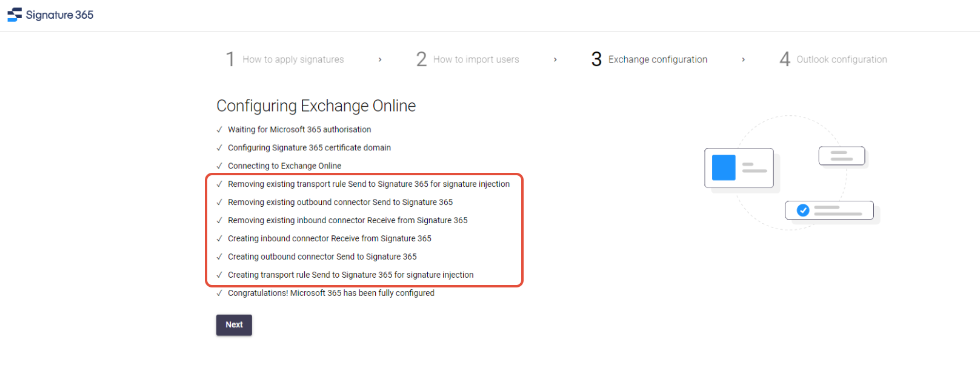Screen dimensions: 980x379
Task: Click checkmark beside Waiting for Microsoft 365 authorisation
Action: pyautogui.click(x=219, y=130)
